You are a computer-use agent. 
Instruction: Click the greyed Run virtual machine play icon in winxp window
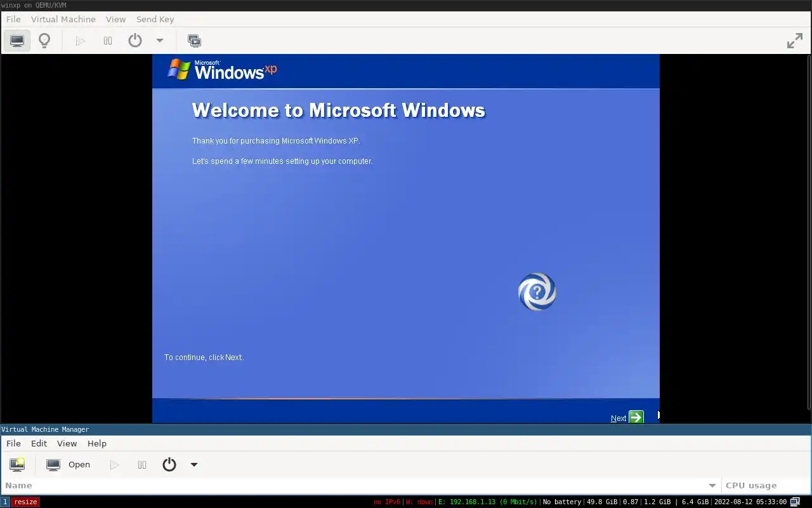[80, 41]
